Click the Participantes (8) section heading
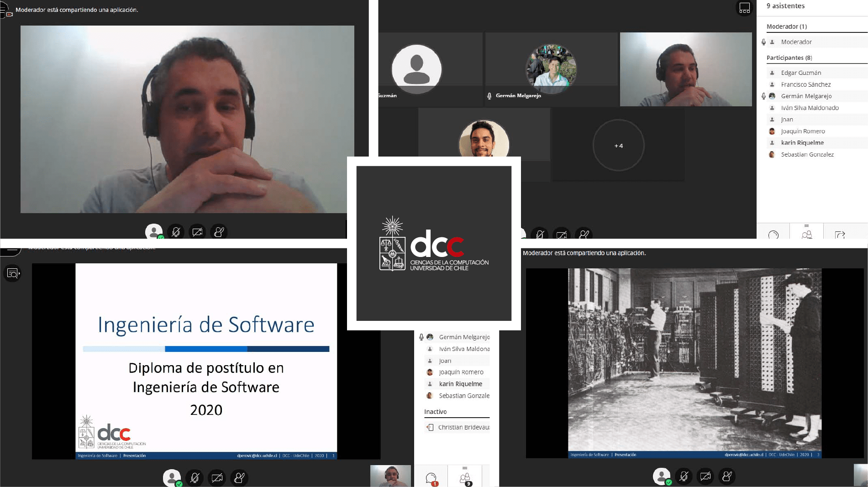 coord(789,58)
